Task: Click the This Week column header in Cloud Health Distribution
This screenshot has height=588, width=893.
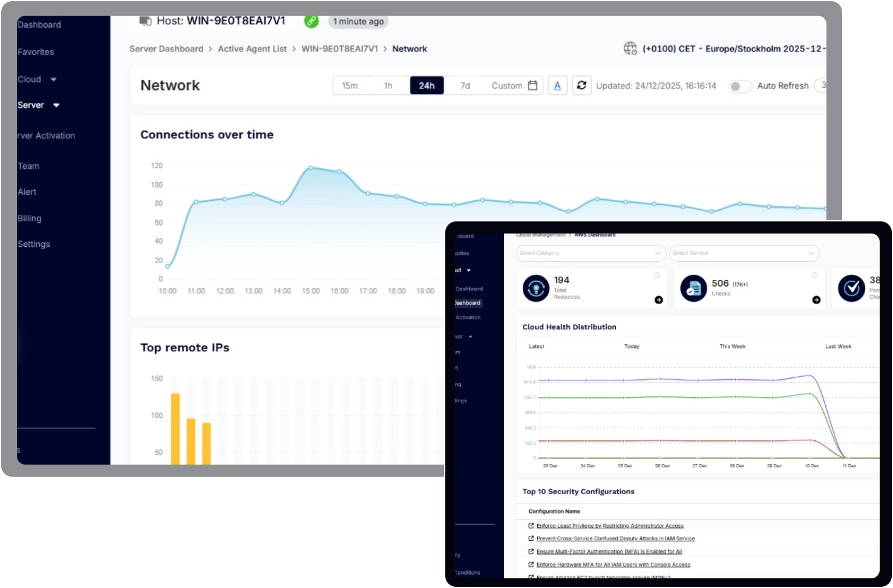Action: [731, 346]
